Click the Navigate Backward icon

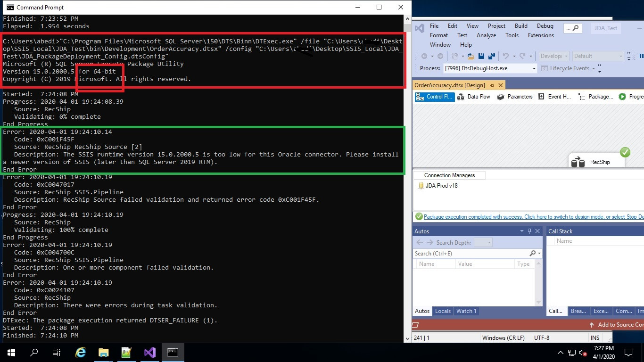424,56
